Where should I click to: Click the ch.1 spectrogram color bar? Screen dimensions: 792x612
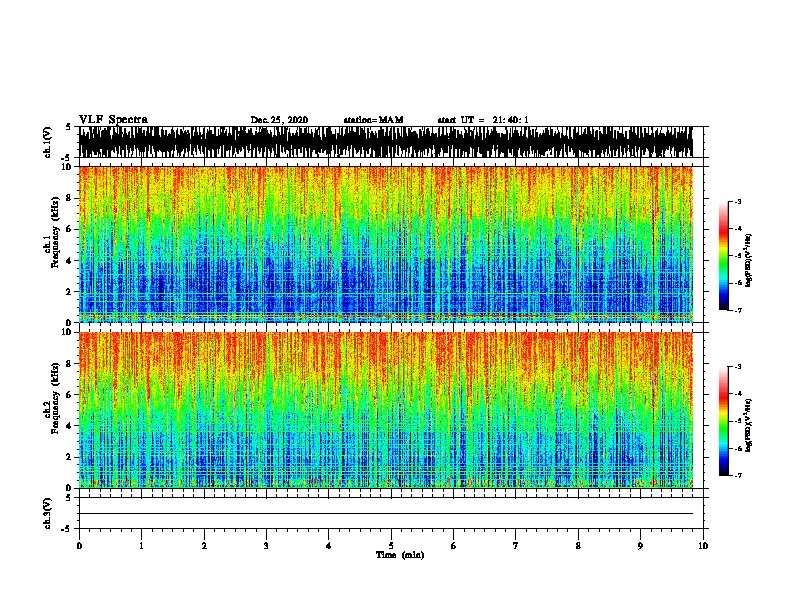(723, 256)
